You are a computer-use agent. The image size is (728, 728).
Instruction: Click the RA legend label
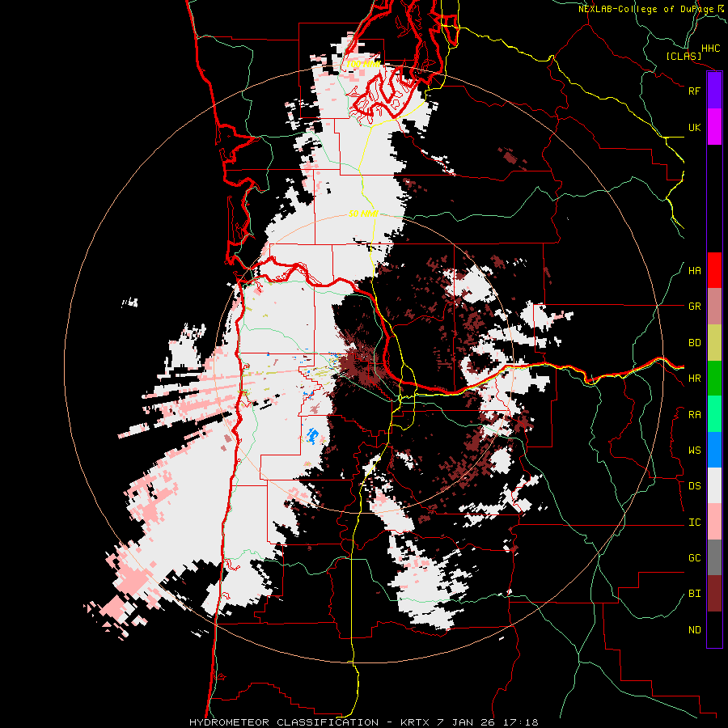pos(694,415)
